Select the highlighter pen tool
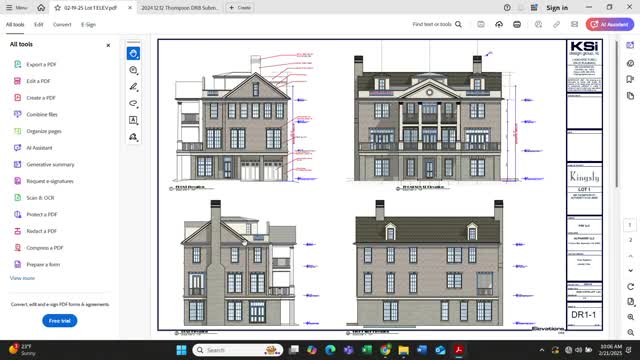 pyautogui.click(x=133, y=87)
